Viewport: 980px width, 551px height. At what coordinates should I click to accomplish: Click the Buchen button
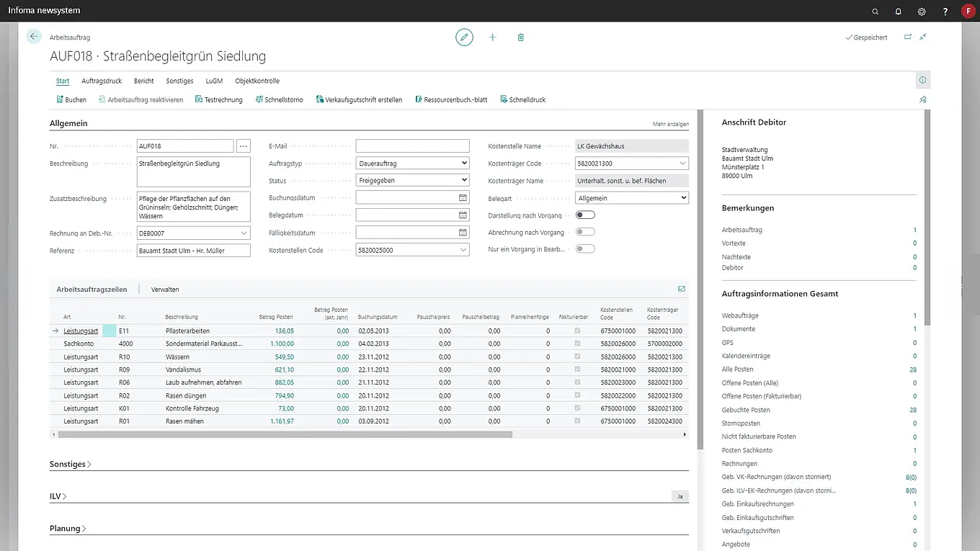pyautogui.click(x=71, y=100)
